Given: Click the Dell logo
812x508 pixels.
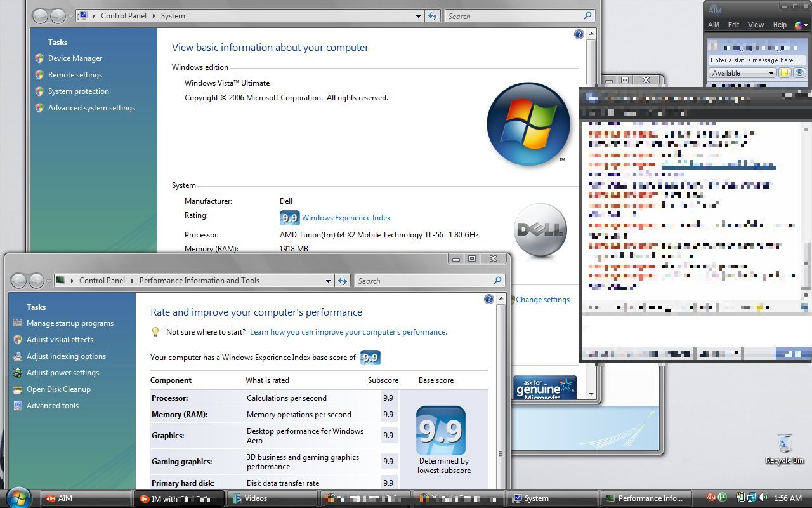Looking at the screenshot, I should (540, 231).
